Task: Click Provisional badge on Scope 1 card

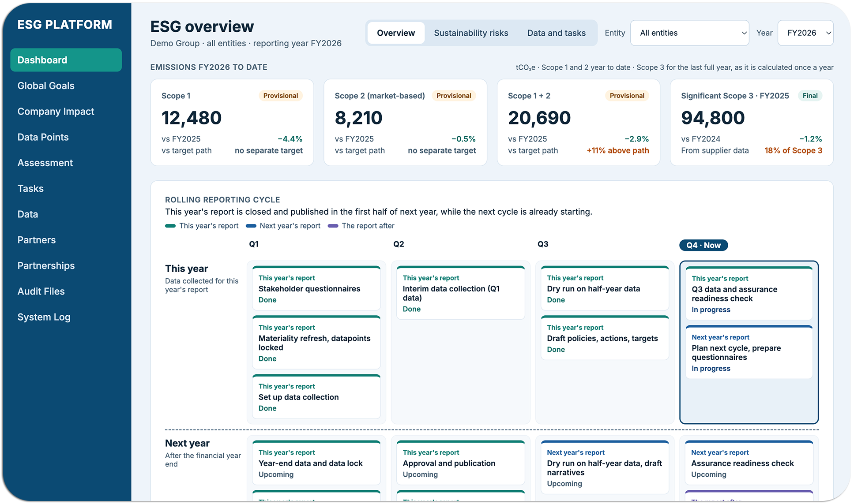Action: click(280, 96)
